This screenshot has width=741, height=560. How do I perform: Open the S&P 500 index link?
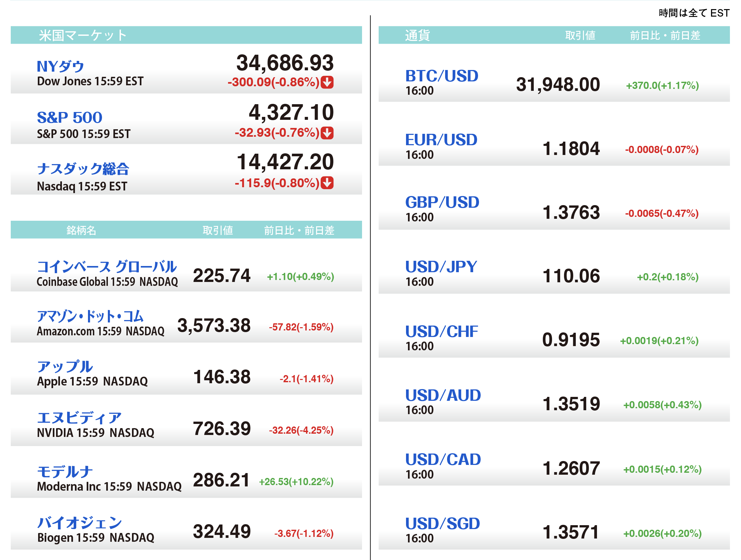(x=69, y=118)
